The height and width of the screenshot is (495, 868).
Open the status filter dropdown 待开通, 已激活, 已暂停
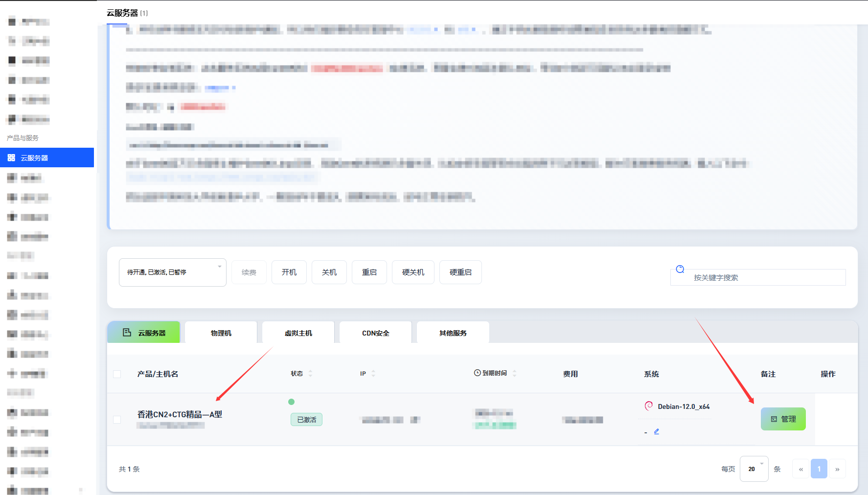click(x=172, y=272)
